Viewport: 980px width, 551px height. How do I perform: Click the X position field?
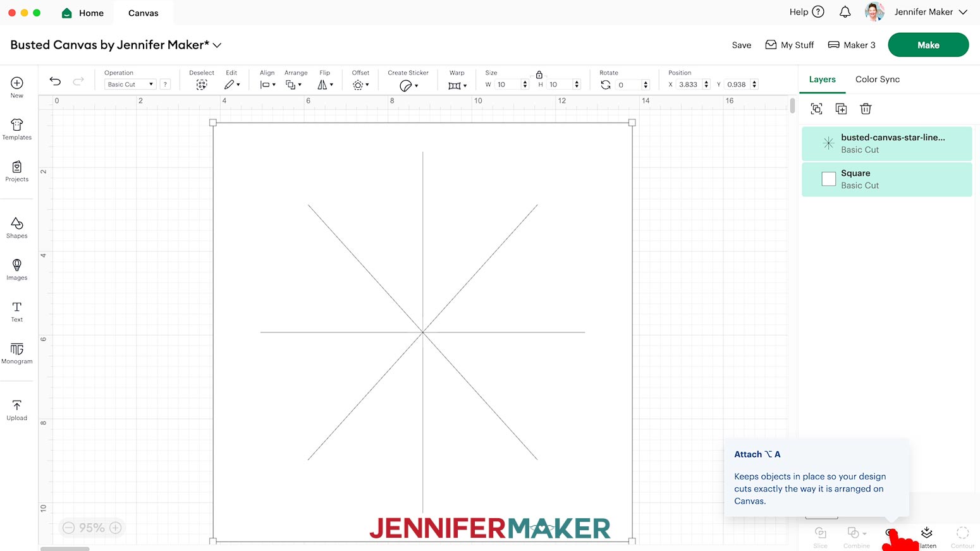[689, 85]
